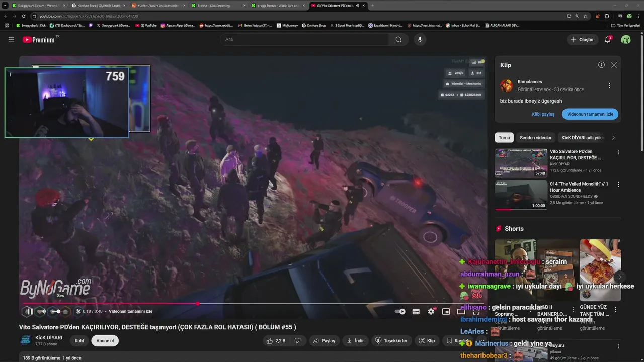This screenshot has width=644, height=362.
Task: Switch to miniplayer mode
Action: click(x=446, y=311)
